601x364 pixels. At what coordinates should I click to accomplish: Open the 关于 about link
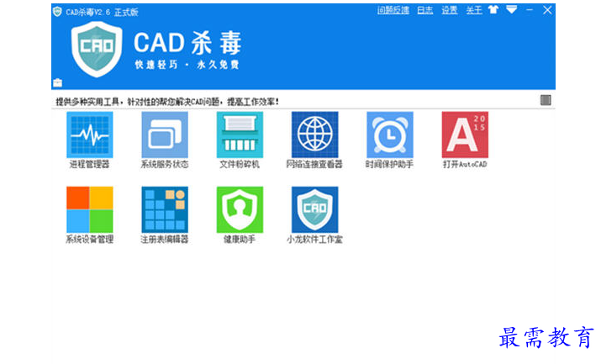(474, 10)
